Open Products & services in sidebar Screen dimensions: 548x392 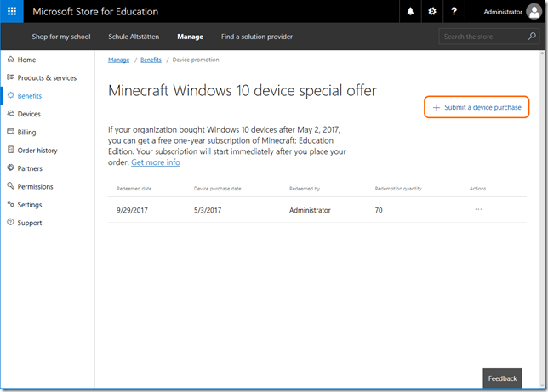(x=47, y=78)
